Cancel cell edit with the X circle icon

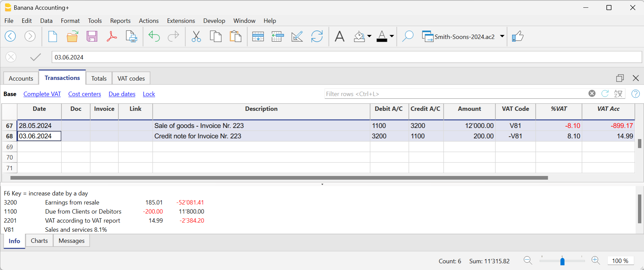(11, 57)
